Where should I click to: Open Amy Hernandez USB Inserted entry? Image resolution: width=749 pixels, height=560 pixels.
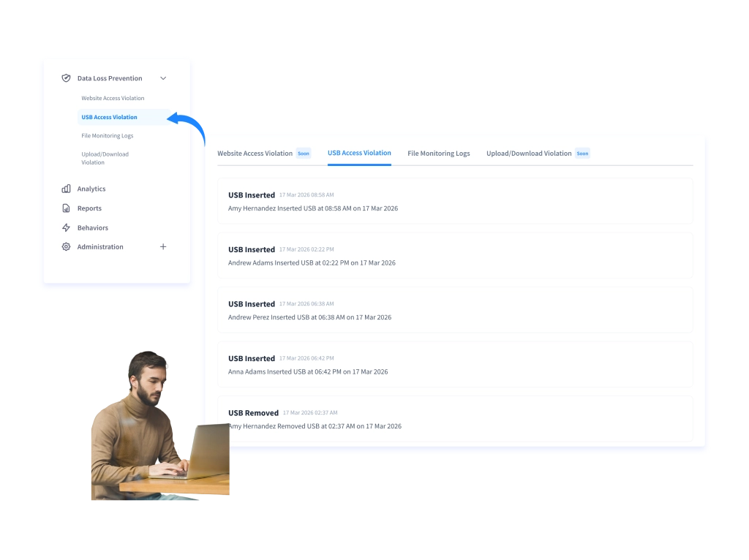(455, 201)
